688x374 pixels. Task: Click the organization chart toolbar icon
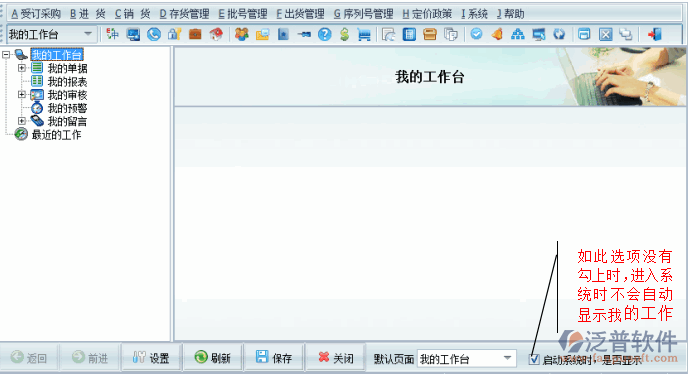518,34
